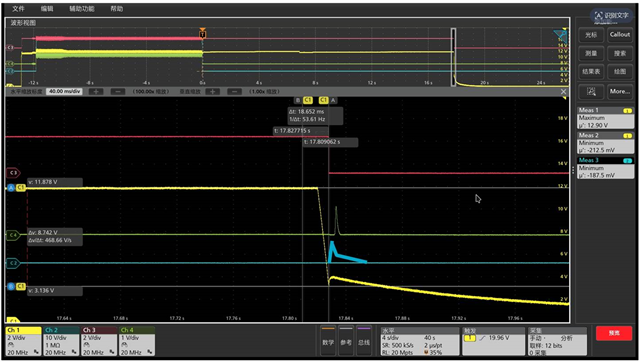Open the 文件 menu
640x362 pixels.
tap(18, 9)
